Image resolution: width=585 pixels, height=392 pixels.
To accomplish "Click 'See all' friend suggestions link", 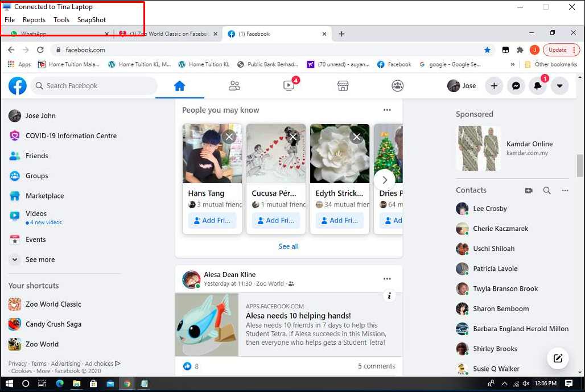I will (x=288, y=246).
